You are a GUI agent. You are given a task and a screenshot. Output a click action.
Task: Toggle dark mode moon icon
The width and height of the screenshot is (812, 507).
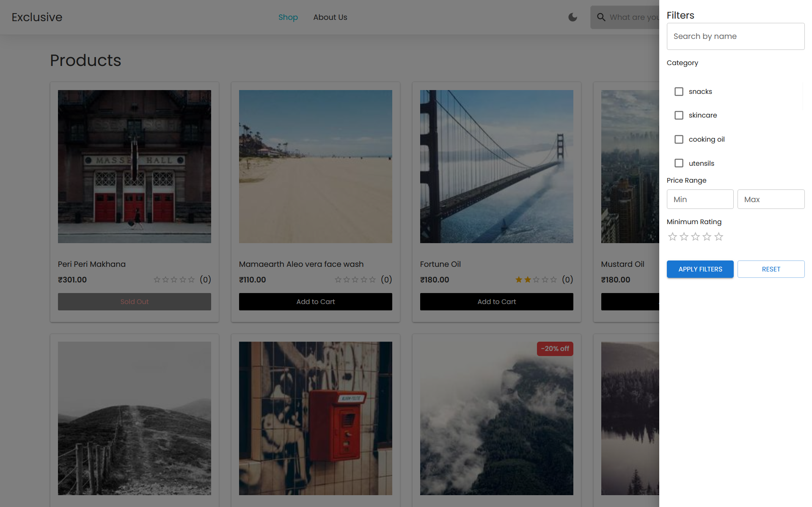tap(573, 17)
